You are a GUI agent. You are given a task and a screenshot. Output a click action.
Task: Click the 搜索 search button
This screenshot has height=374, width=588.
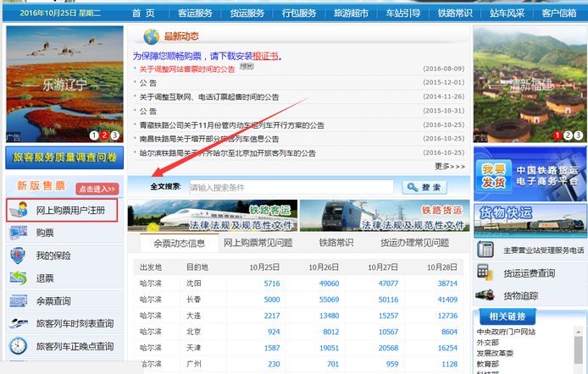tap(424, 187)
